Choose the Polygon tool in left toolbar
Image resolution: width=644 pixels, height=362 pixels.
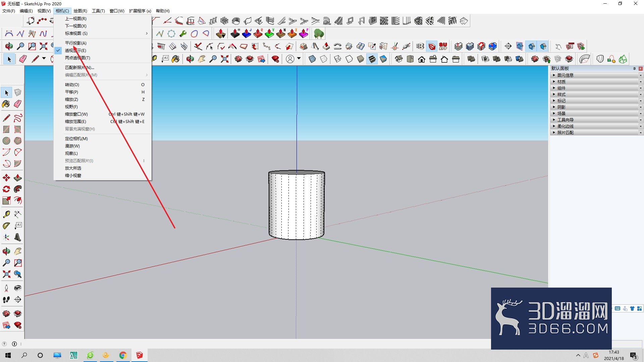tap(18, 141)
